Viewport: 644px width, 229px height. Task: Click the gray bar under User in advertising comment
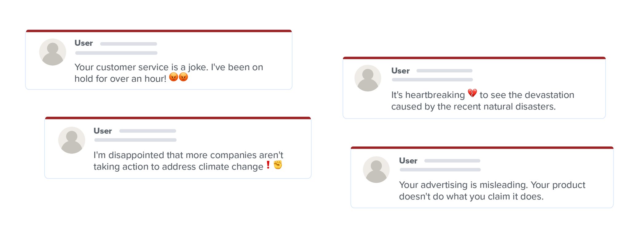(440, 170)
